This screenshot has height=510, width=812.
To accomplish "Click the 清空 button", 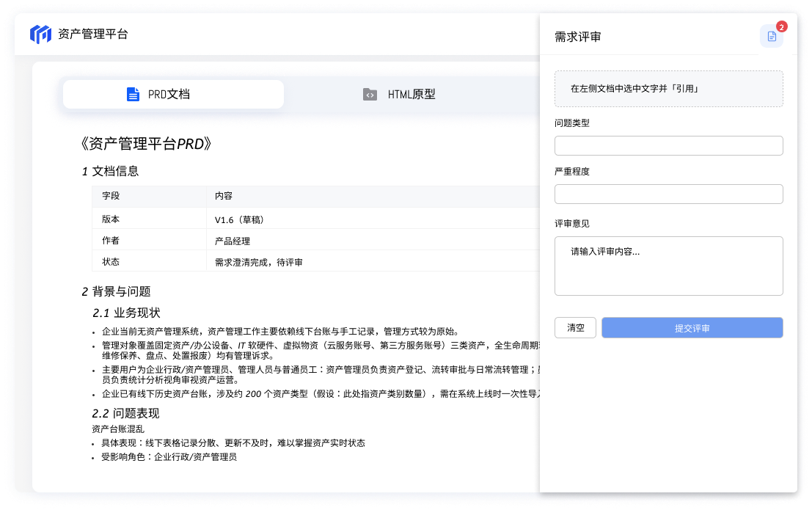I will (x=575, y=327).
